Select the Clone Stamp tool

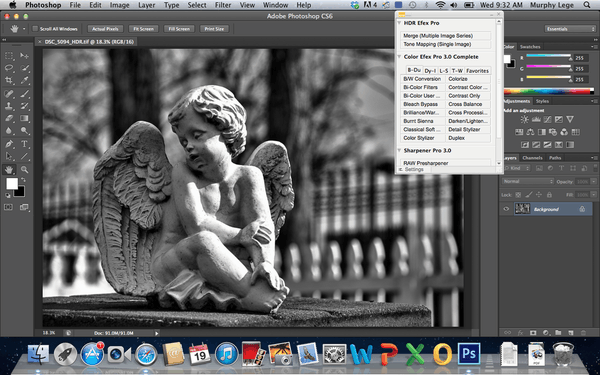(9, 106)
